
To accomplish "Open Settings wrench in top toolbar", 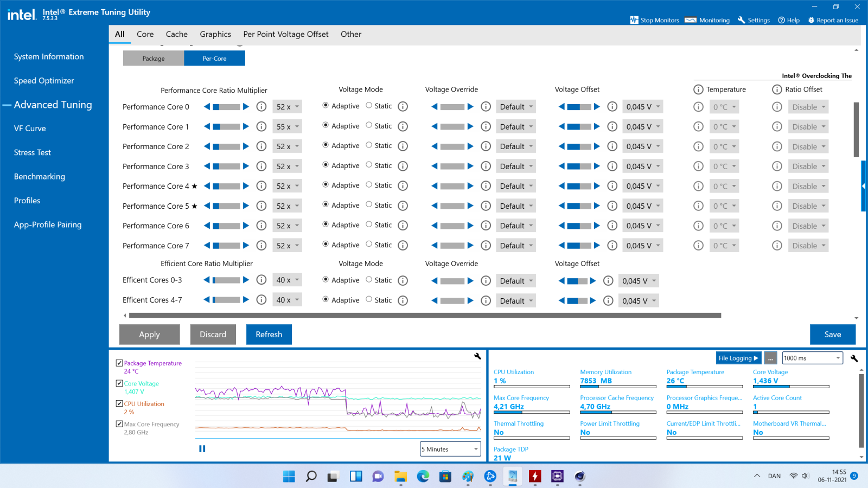I will [741, 20].
